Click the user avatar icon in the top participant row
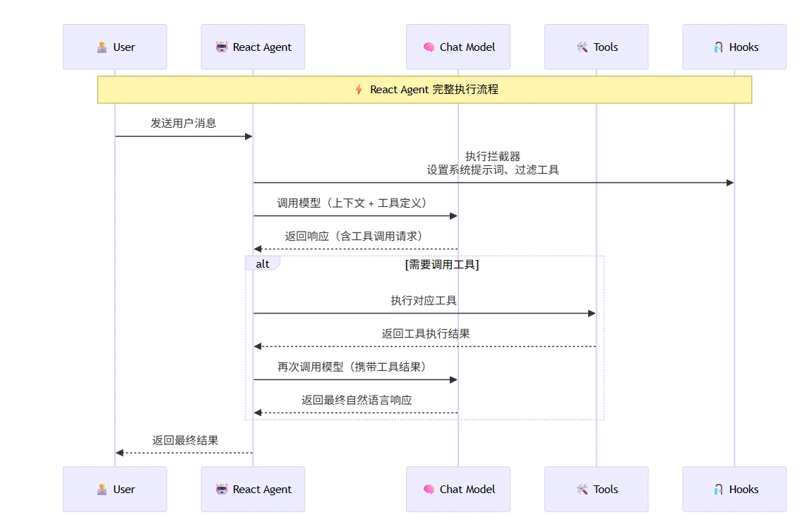This screenshot has width=812, height=527. [102, 47]
